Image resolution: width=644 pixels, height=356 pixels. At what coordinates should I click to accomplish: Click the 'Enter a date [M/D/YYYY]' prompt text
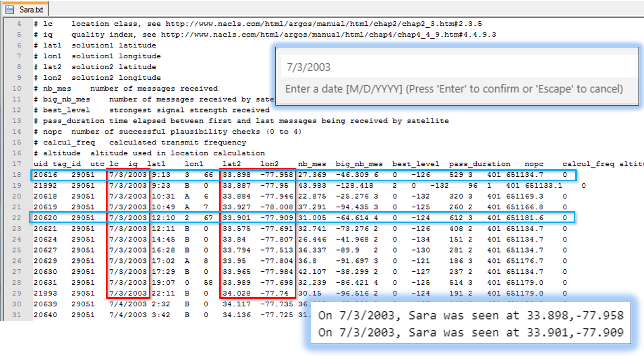point(454,89)
